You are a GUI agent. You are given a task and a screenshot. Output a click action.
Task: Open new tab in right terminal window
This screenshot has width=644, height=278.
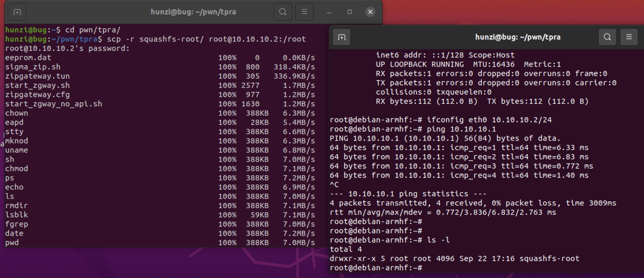pyautogui.click(x=342, y=37)
